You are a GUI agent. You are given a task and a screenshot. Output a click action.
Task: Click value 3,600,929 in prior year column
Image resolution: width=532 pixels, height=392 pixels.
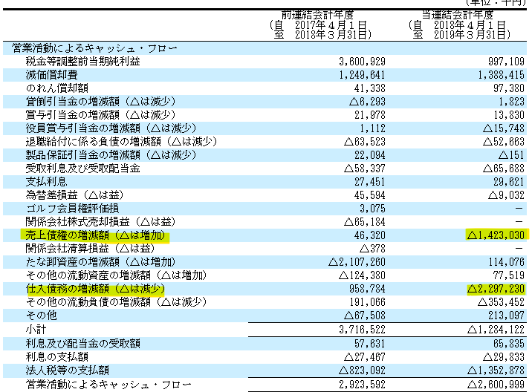click(362, 62)
